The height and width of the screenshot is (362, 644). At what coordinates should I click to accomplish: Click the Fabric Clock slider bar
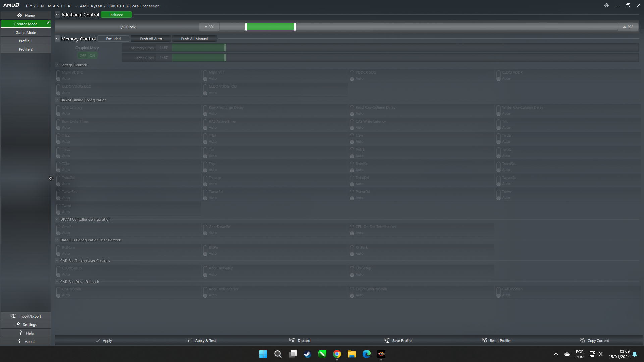[x=405, y=58]
